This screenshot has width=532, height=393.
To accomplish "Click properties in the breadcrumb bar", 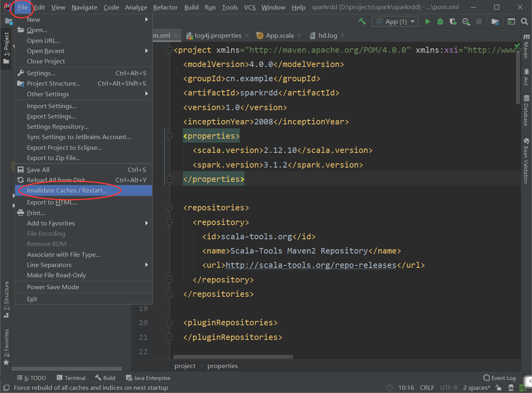I will (222, 366).
